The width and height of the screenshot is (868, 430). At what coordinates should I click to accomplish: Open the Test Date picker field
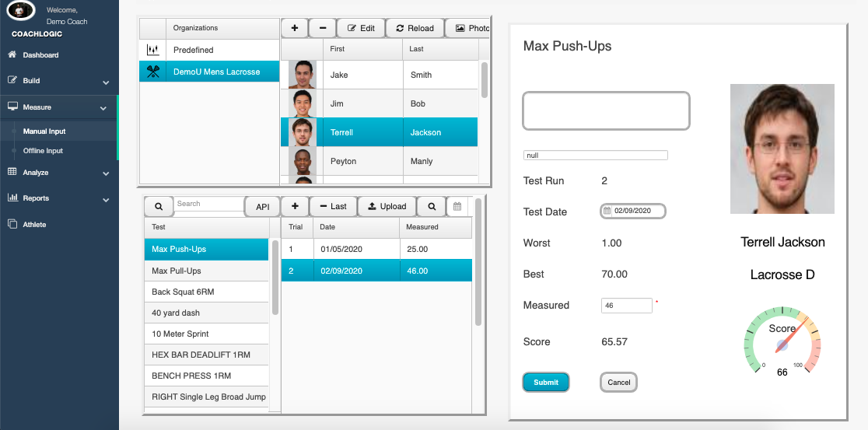click(x=634, y=211)
